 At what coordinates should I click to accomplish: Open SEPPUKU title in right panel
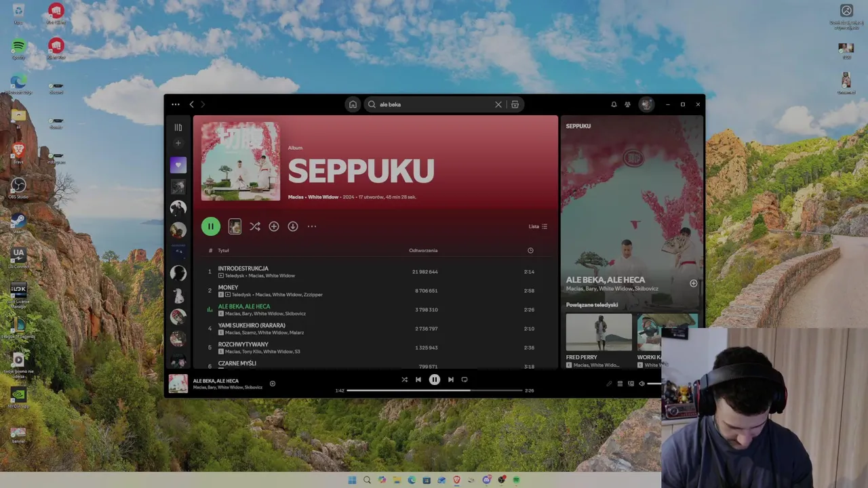pyautogui.click(x=578, y=126)
